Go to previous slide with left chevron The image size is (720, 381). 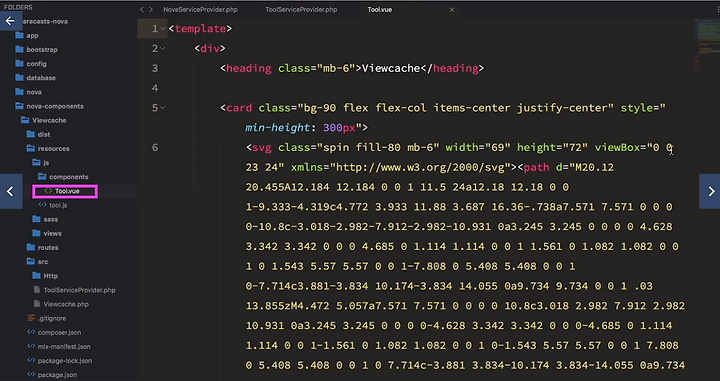click(x=11, y=191)
